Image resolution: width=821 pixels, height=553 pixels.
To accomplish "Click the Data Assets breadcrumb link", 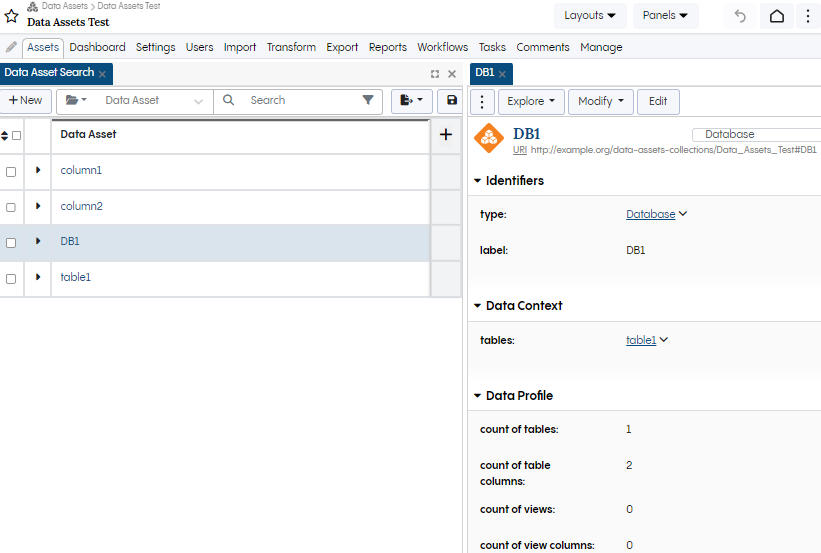I will (64, 6).
